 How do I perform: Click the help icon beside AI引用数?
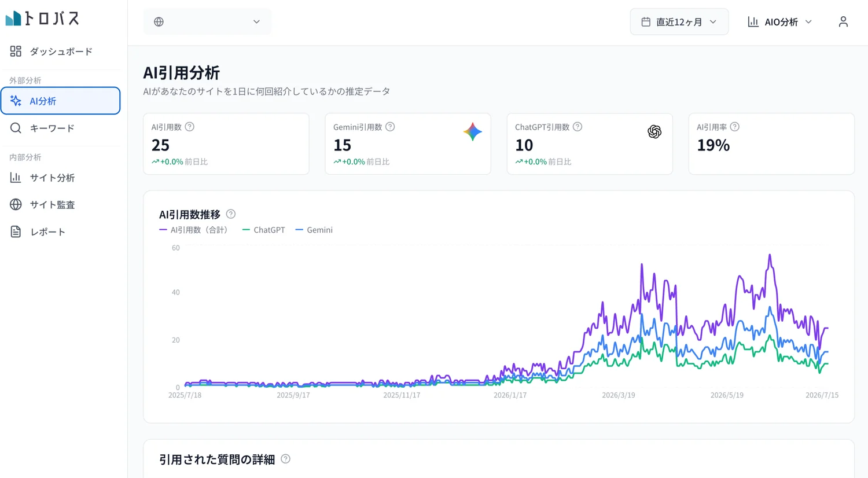coord(189,127)
